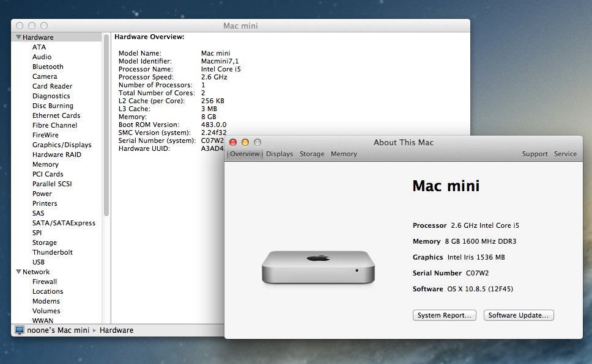592x364 pixels.
Task: Switch to the Displays tab
Action: 279,154
